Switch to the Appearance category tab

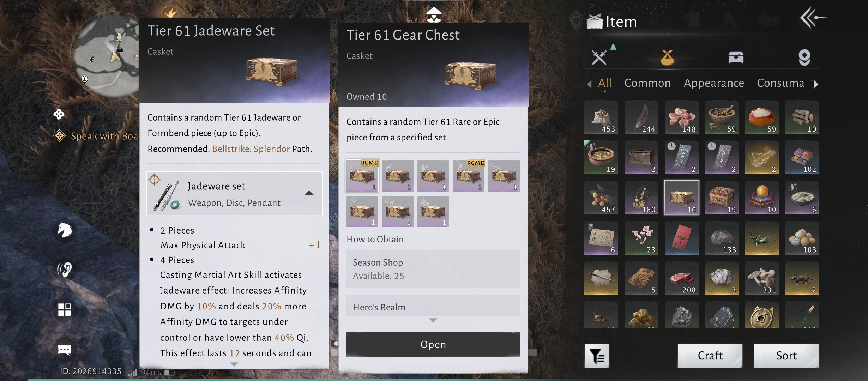[x=714, y=83]
